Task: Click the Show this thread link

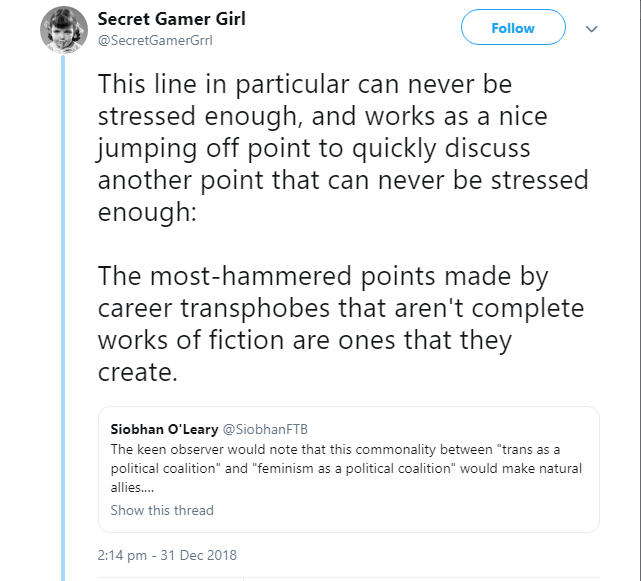Action: [x=162, y=510]
